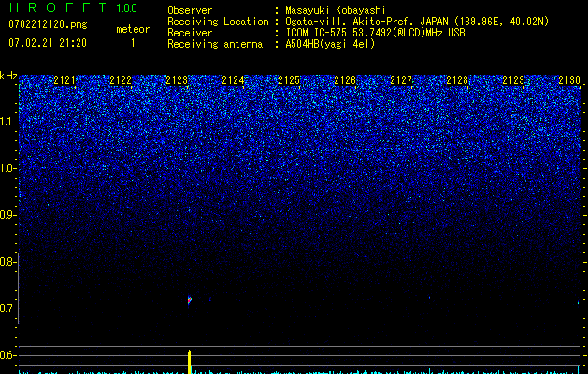The width and height of the screenshot is (588, 374).
Task: Click the time marker 2123
Action: click(x=177, y=80)
